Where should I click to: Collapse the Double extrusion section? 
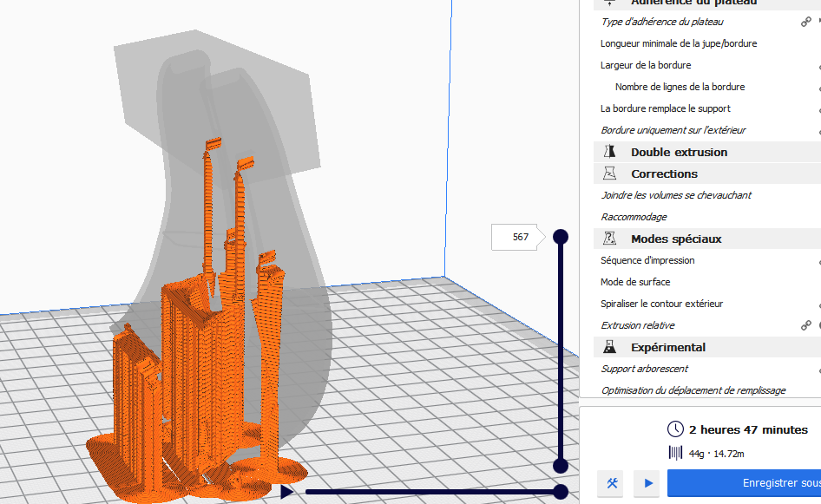(x=679, y=152)
